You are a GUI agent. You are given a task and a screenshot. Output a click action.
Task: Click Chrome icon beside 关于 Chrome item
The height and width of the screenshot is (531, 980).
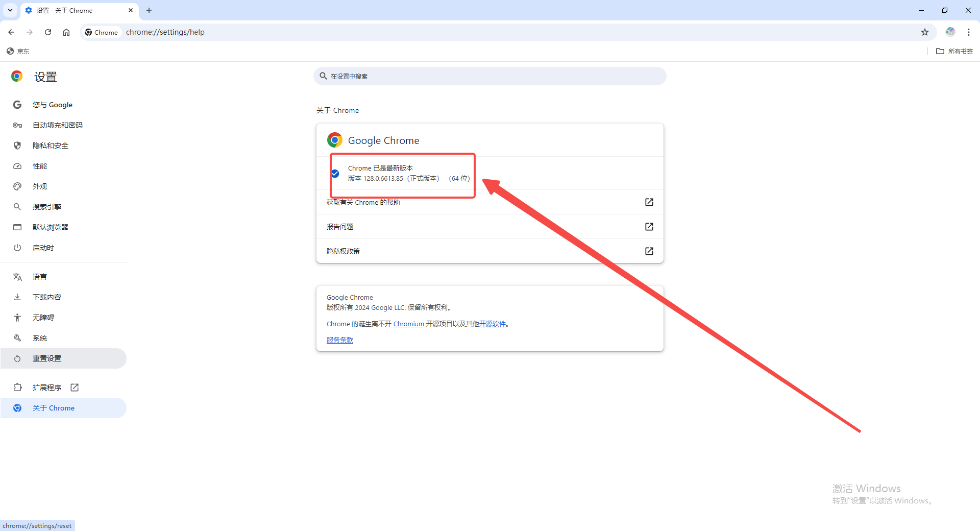tap(17, 408)
